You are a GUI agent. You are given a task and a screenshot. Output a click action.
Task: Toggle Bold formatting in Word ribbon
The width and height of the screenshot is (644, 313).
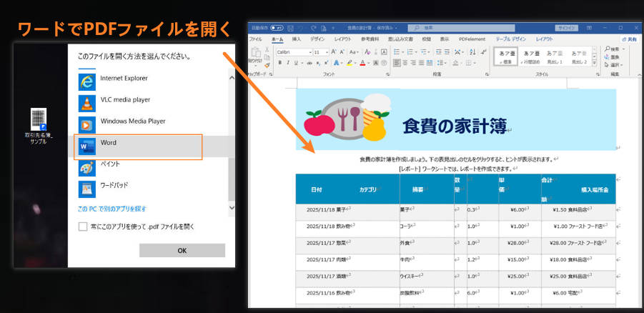click(x=280, y=63)
